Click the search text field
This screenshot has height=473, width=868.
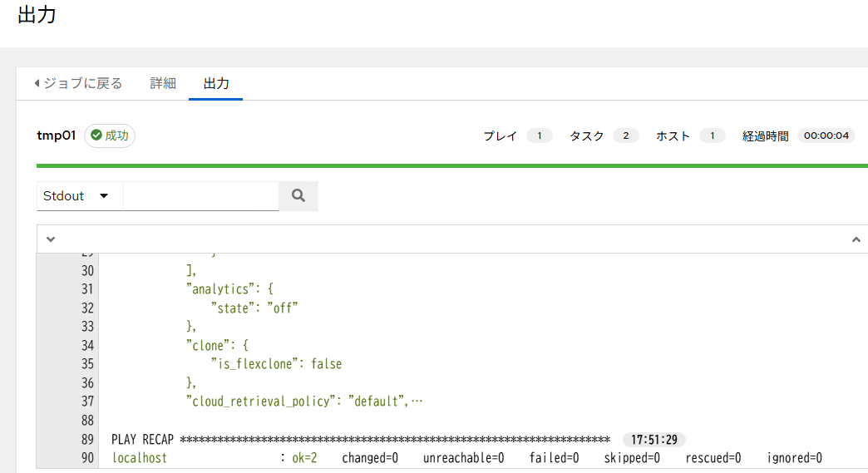pyautogui.click(x=201, y=196)
